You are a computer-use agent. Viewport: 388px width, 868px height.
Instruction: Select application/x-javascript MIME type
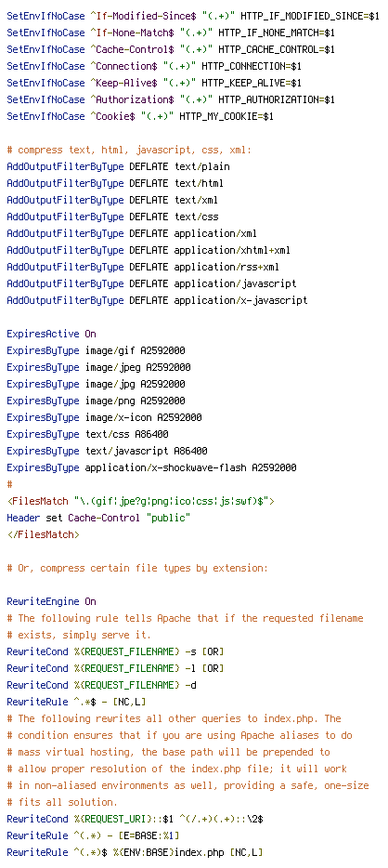click(240, 300)
